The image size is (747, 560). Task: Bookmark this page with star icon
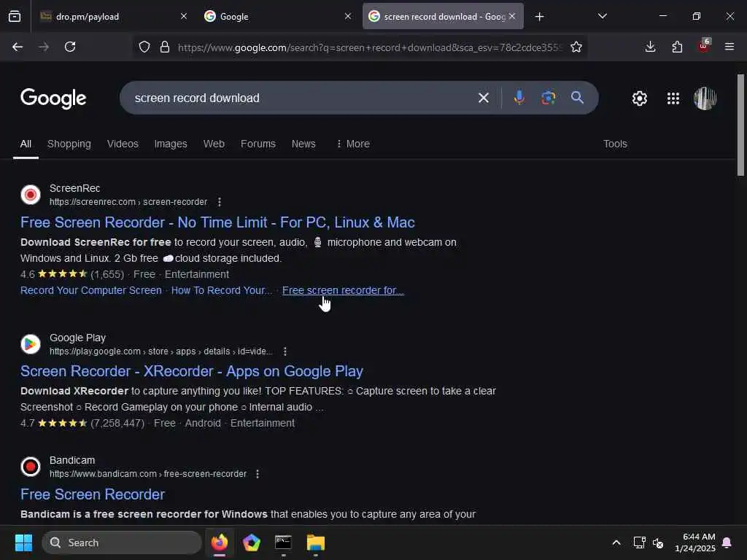(576, 47)
